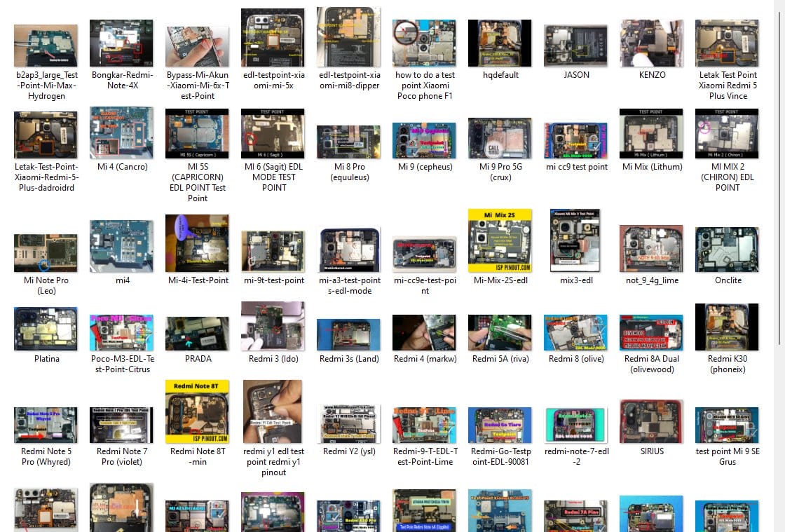Click the Onclite thumbnail
Image resolution: width=785 pixels, height=532 pixels.
pyautogui.click(x=727, y=249)
